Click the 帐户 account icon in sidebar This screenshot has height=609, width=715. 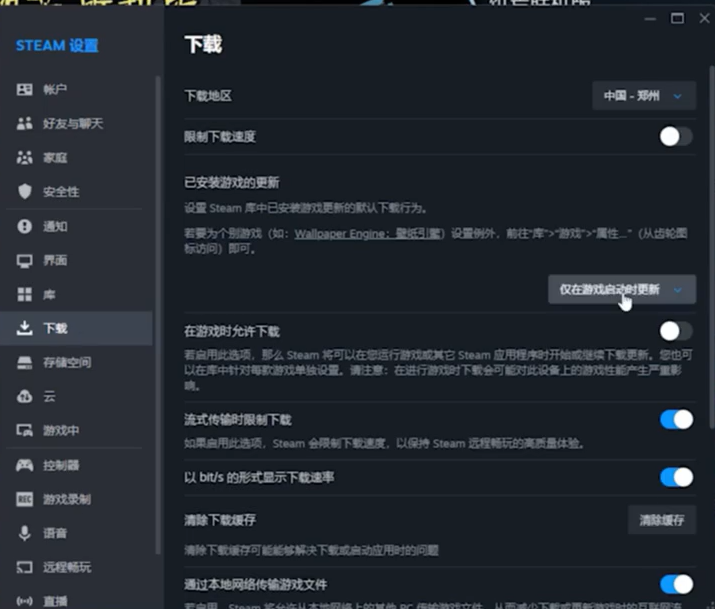coord(25,90)
